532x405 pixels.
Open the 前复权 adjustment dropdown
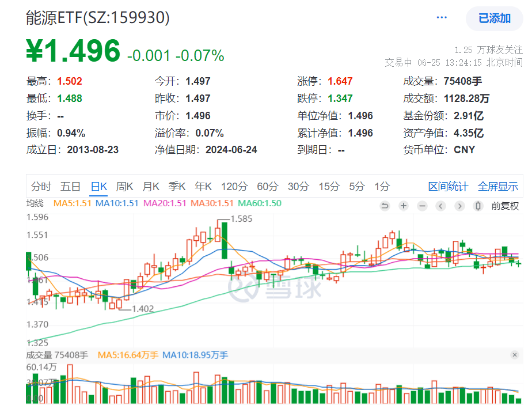(505, 206)
